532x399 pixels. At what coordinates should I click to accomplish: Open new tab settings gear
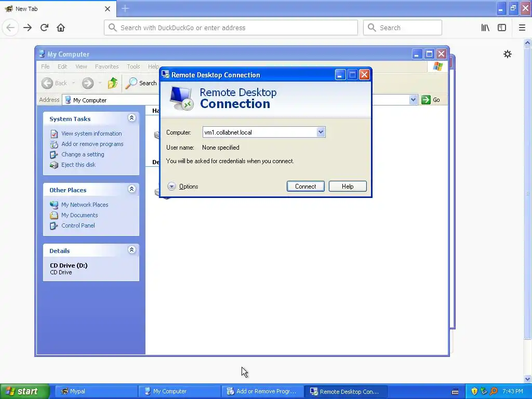point(507,54)
